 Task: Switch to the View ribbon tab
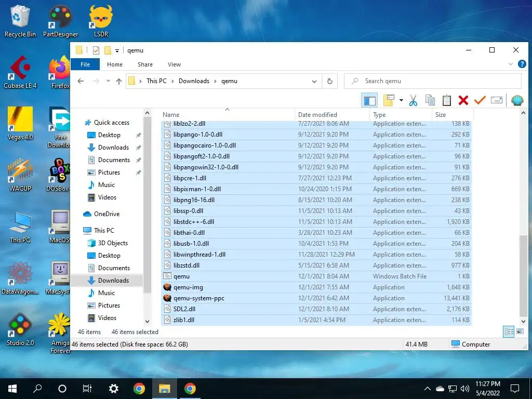pyautogui.click(x=174, y=64)
